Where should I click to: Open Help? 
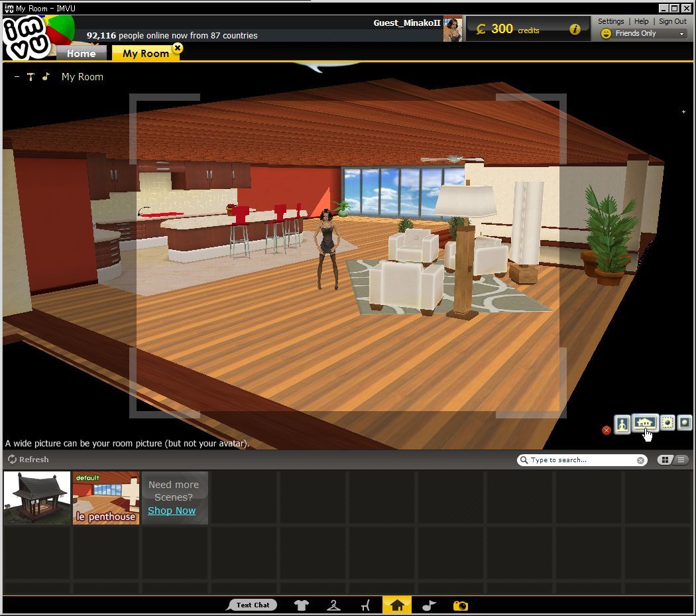click(642, 21)
